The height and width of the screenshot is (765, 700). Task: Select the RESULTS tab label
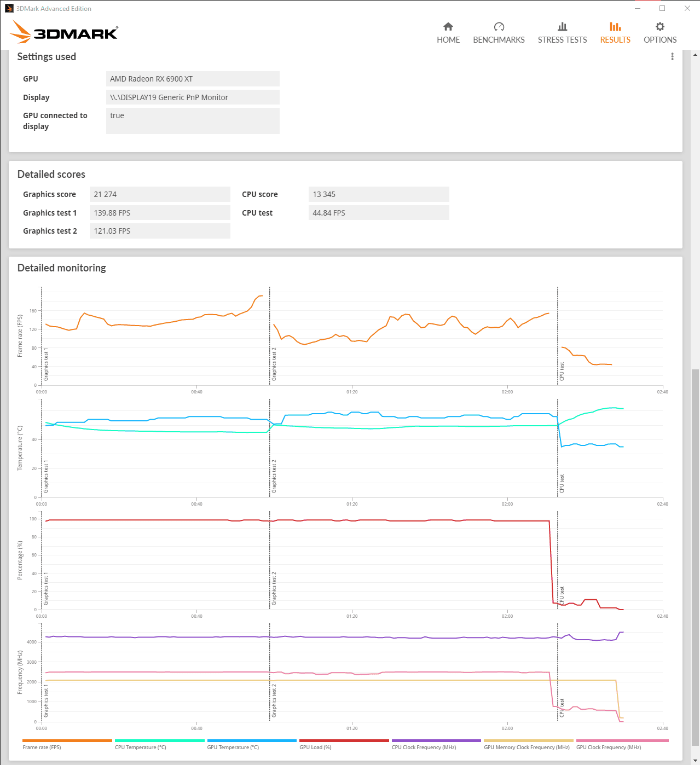pyautogui.click(x=615, y=40)
